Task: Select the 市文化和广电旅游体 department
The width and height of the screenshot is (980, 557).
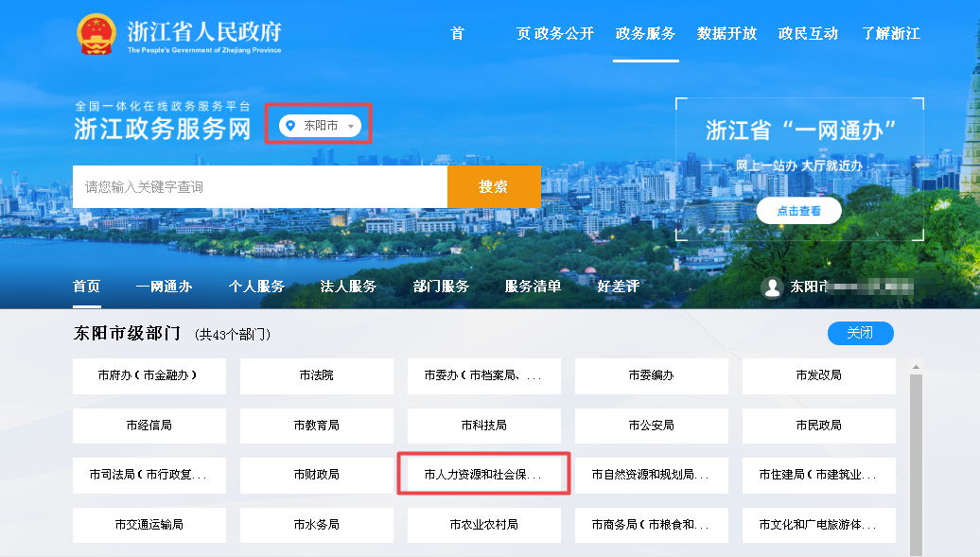Action: tap(819, 525)
